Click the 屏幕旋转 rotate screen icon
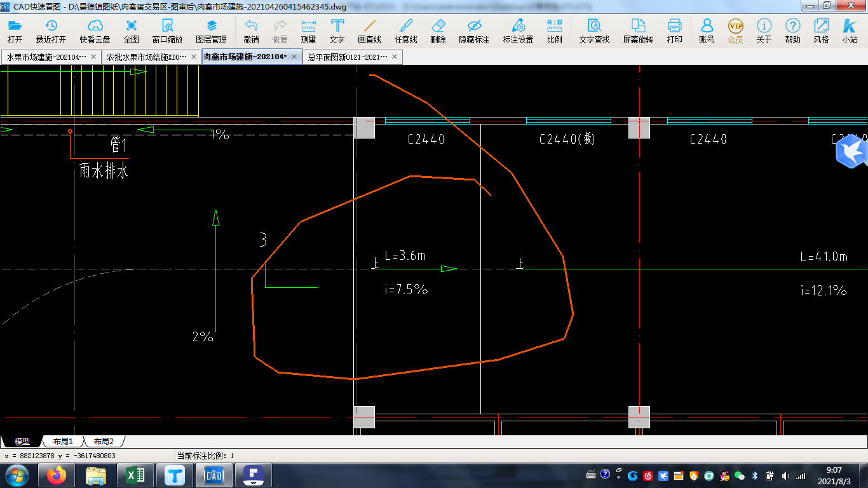Screen dimensions: 868x488 tap(638, 30)
